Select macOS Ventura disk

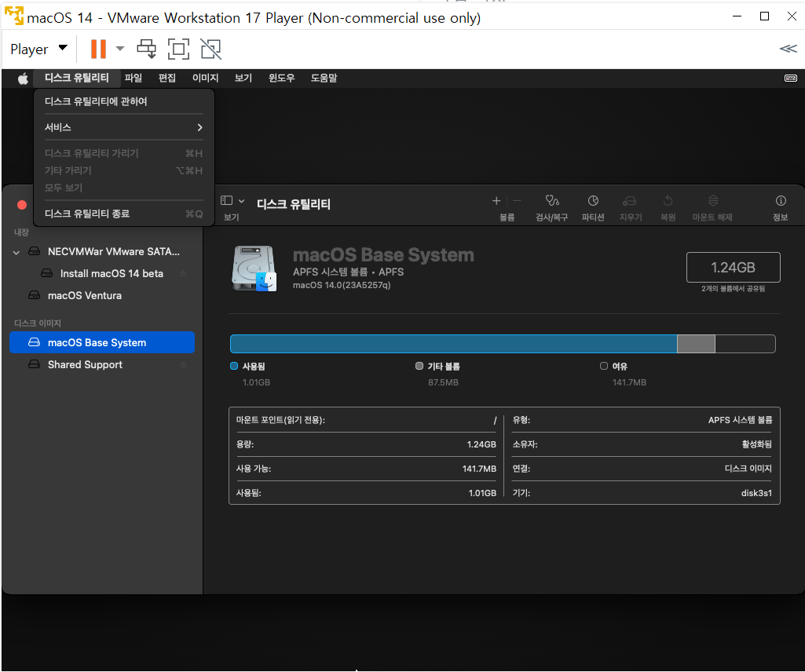102,296
